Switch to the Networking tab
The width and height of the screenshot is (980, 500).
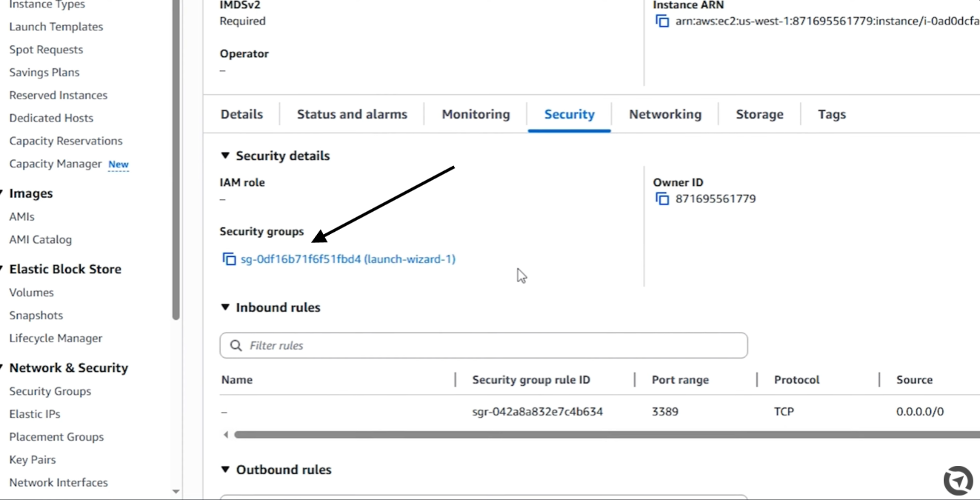tap(665, 114)
